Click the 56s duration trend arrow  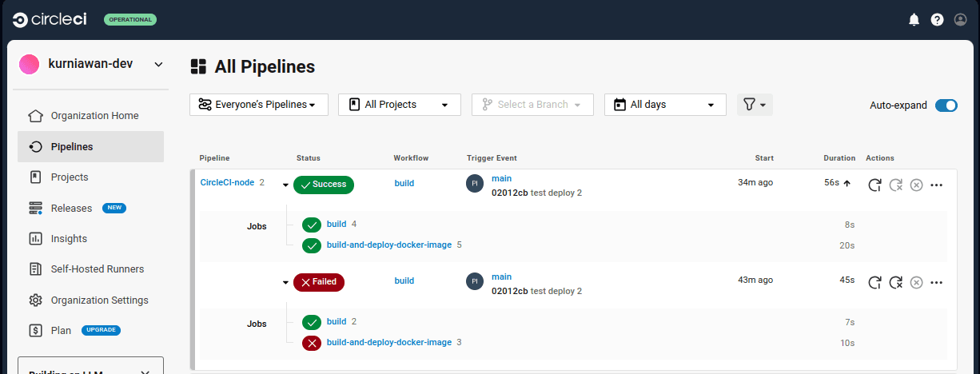(x=847, y=184)
